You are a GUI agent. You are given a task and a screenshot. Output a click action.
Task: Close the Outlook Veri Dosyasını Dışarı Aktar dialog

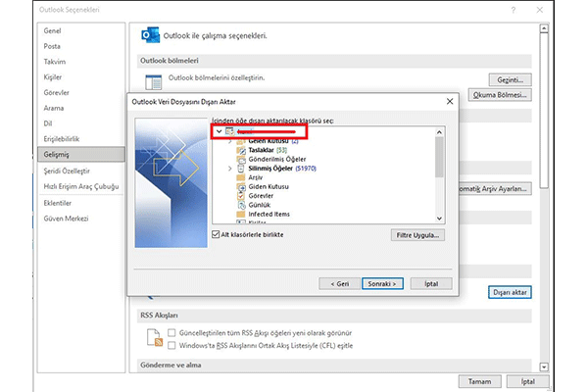pos(450,101)
